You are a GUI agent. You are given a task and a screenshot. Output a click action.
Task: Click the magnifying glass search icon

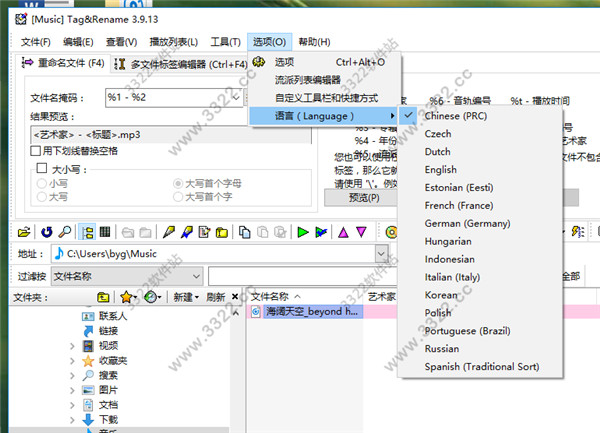pyautogui.click(x=65, y=232)
